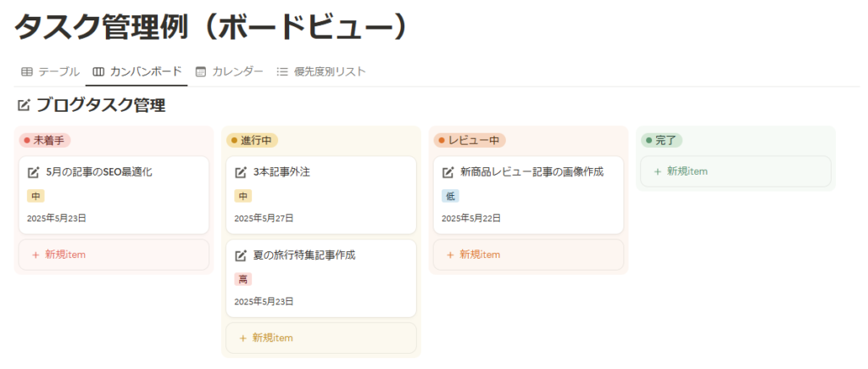Open the 3本記事外注 card
This screenshot has height=369, width=868.
pyautogui.click(x=321, y=195)
